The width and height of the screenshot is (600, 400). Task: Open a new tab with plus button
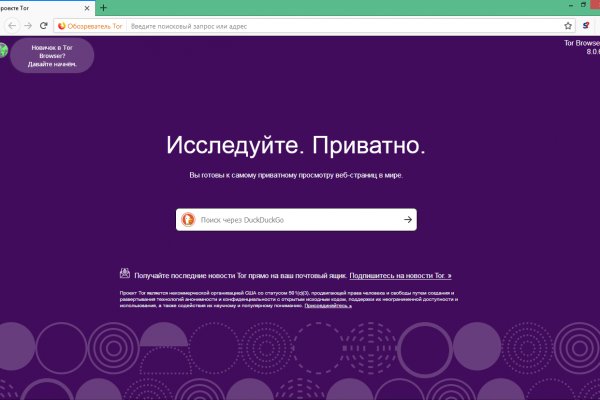pos(105,7)
